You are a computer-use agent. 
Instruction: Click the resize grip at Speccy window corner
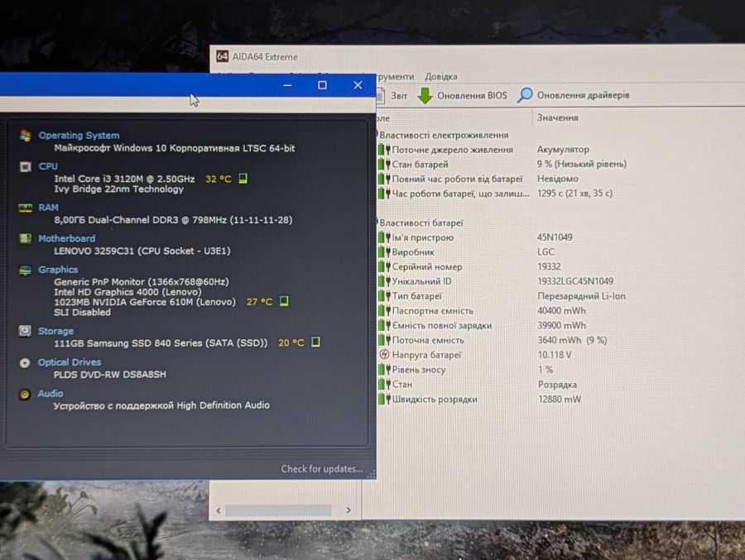point(371,474)
